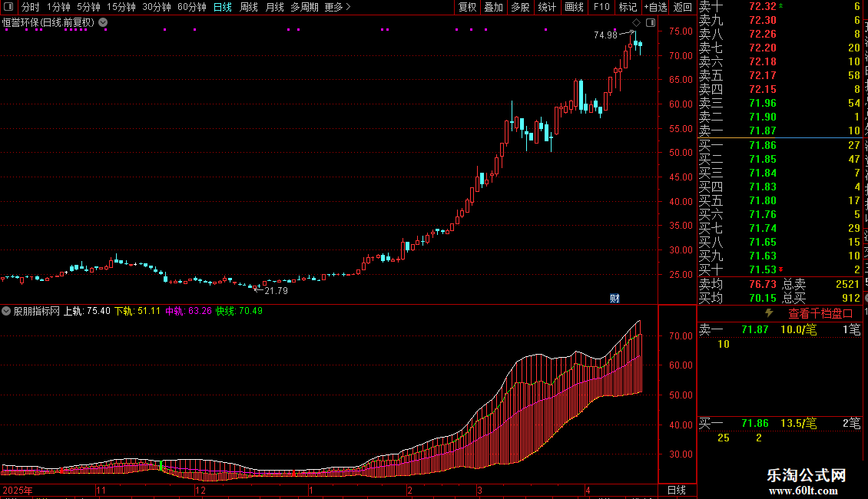Open 画线 drawing tools

pos(574,7)
